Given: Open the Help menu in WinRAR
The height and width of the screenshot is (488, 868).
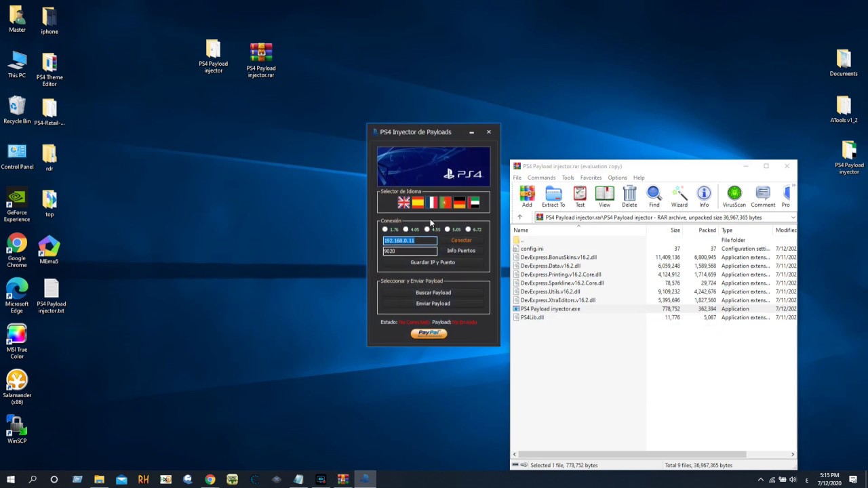Looking at the screenshot, I should pyautogui.click(x=639, y=178).
